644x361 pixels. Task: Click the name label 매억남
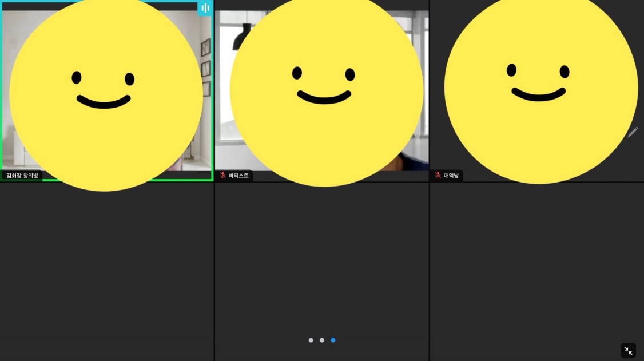tap(451, 176)
